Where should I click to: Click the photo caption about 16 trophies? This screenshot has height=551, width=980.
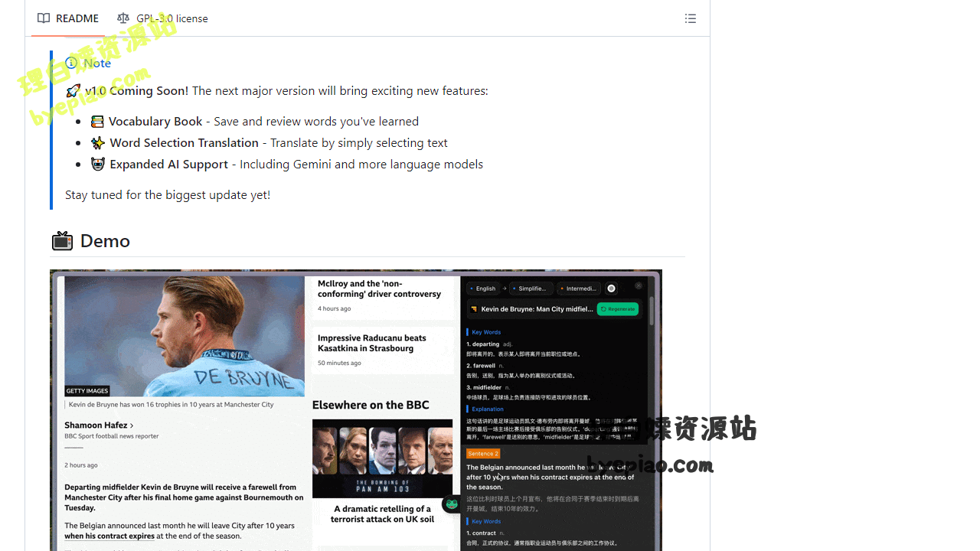pyautogui.click(x=171, y=405)
